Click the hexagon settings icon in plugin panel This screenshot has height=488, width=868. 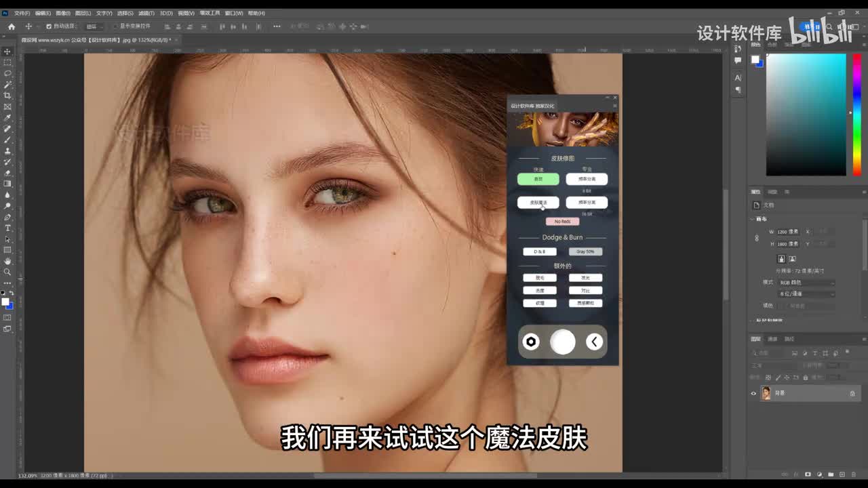[531, 342]
